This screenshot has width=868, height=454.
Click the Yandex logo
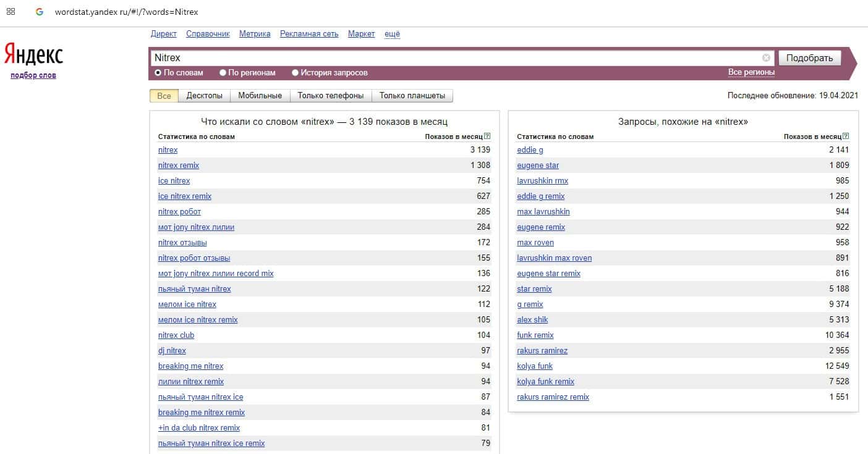pyautogui.click(x=33, y=55)
